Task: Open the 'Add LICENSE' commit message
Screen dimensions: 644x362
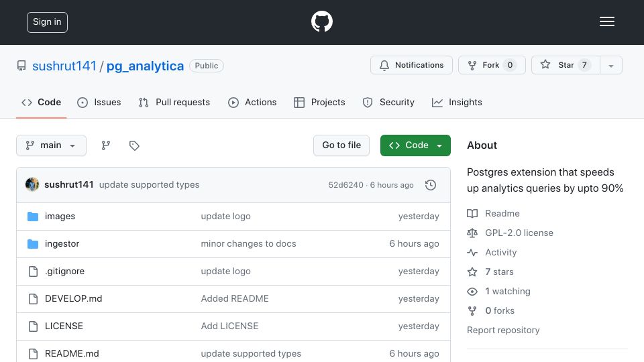Action: (229, 326)
